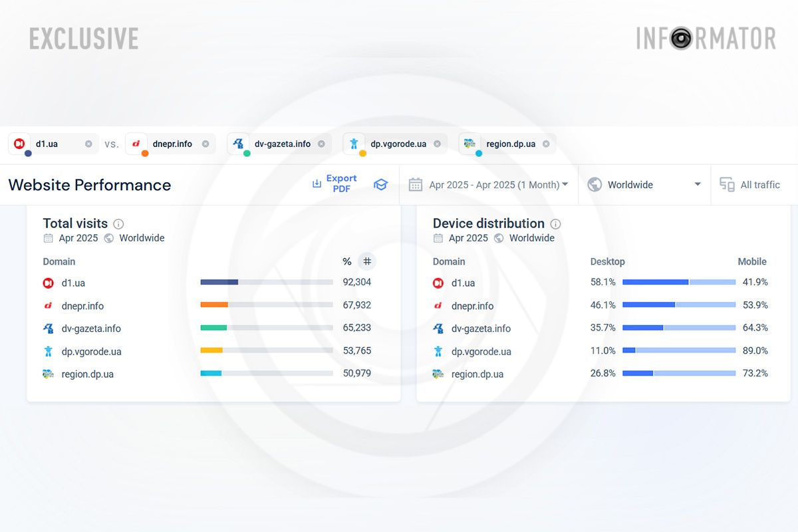Screen dimensions: 798x532
Task: Click the info icon beside Device distribution
Action: pos(555,223)
